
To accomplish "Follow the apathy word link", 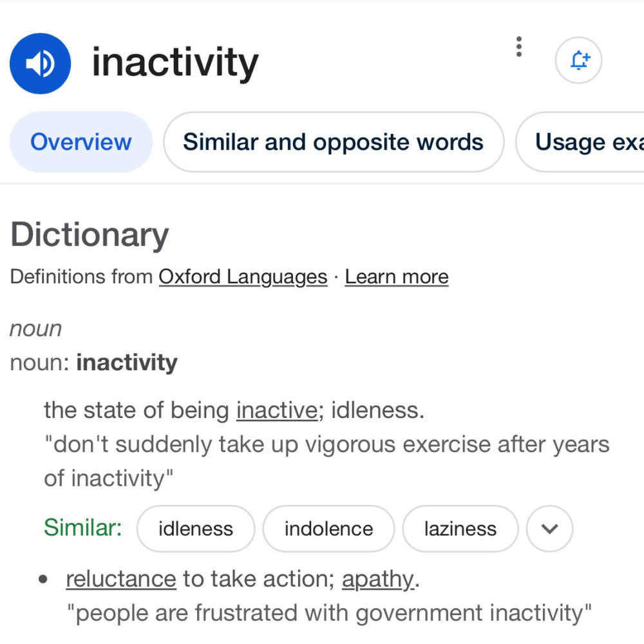I will click(378, 580).
